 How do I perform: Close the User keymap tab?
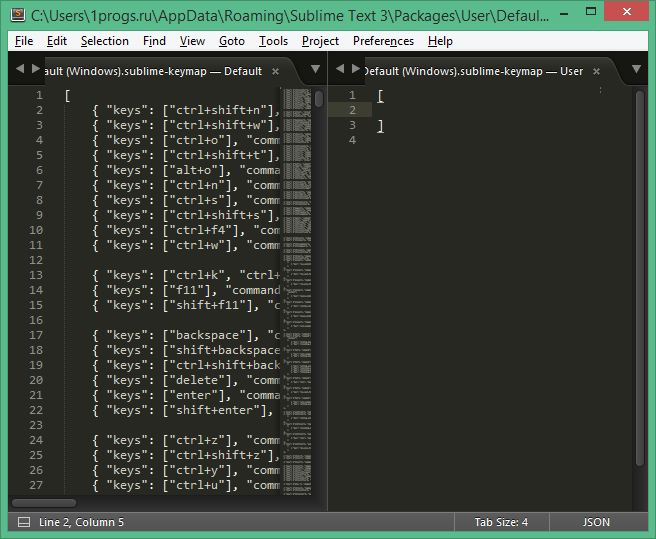(597, 72)
